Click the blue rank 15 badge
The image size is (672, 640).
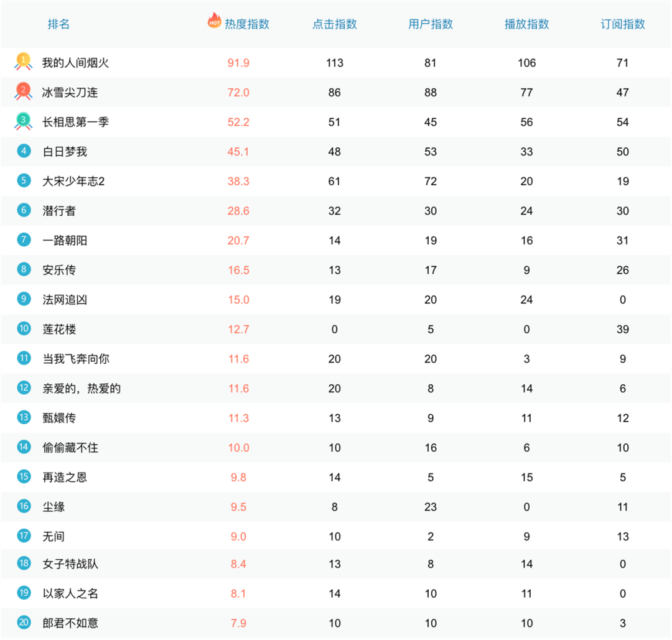point(24,476)
